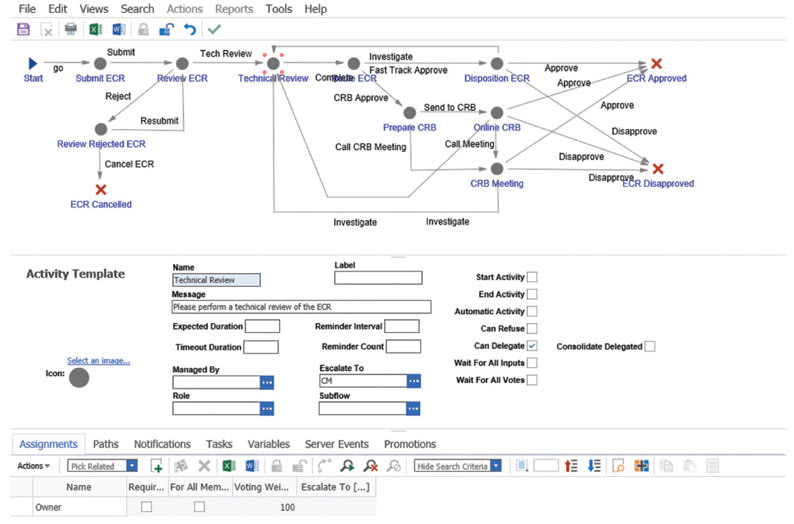Open the Subflow ellipsis picker
The width and height of the screenshot is (794, 524).
click(413, 409)
